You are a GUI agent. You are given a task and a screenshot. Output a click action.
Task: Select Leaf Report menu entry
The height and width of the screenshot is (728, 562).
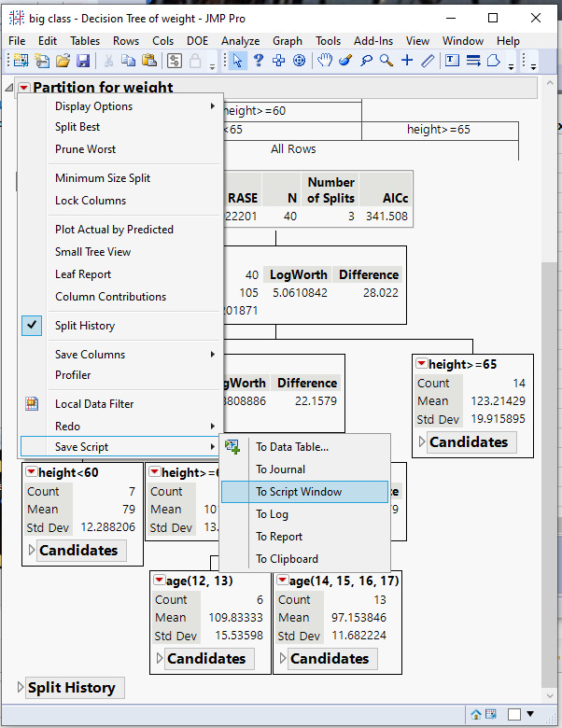(x=121, y=274)
